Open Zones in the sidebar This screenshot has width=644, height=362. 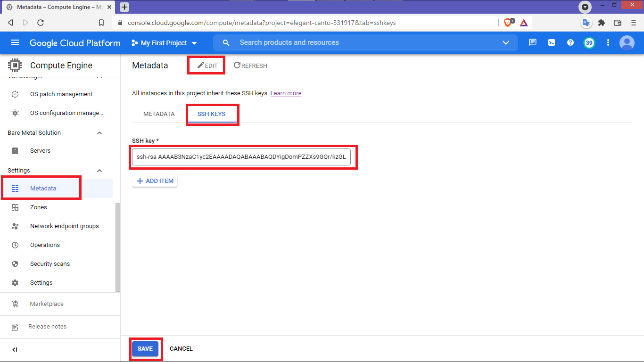point(39,207)
